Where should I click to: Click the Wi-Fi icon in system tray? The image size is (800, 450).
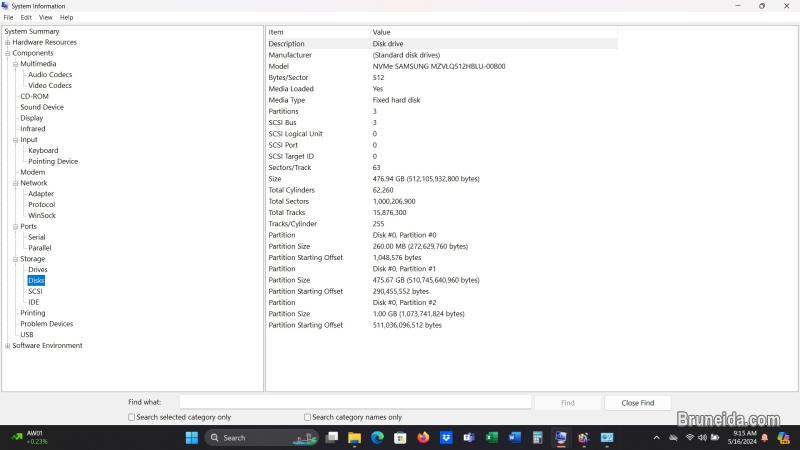tap(688, 438)
